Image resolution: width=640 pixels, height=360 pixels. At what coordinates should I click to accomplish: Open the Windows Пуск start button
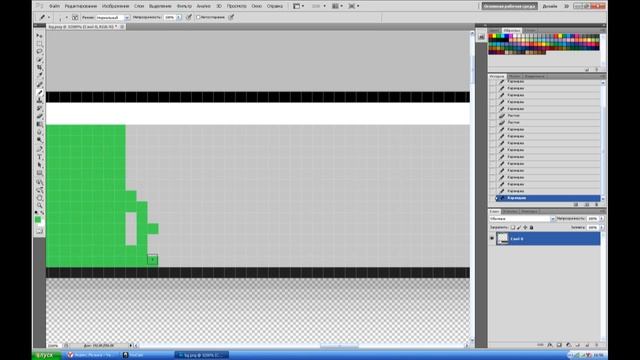tap(46, 355)
